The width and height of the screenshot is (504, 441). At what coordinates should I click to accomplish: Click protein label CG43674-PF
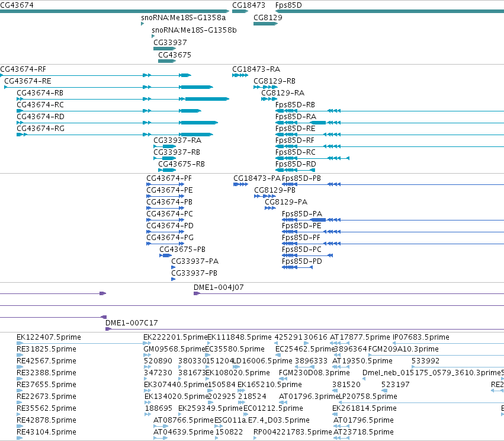pyautogui.click(x=169, y=178)
